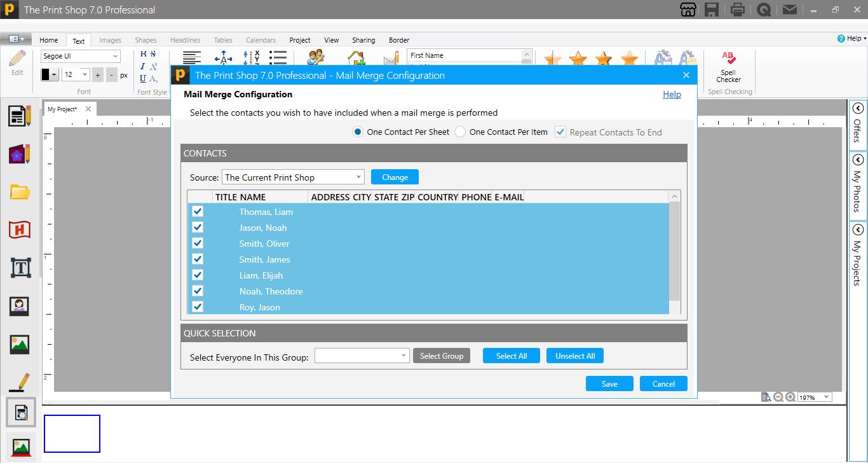The height and width of the screenshot is (463, 868).
Task: Click the Select All button
Action: [512, 356]
